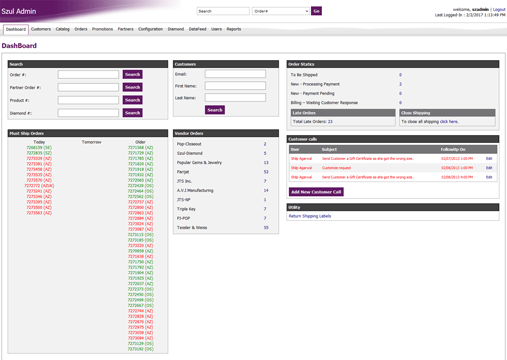The image size is (507, 360).
Task: Open the (SE) order in Today column
Action: [x=39, y=148]
